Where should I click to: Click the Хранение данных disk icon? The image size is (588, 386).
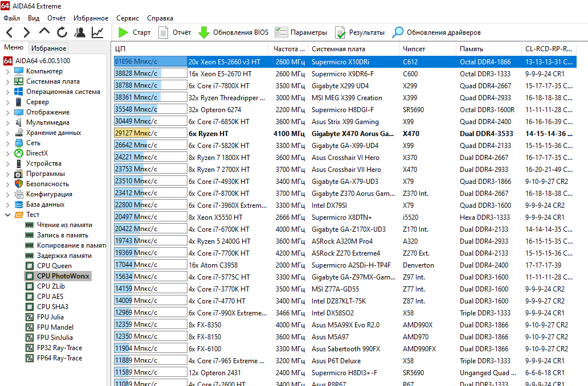tap(19, 133)
